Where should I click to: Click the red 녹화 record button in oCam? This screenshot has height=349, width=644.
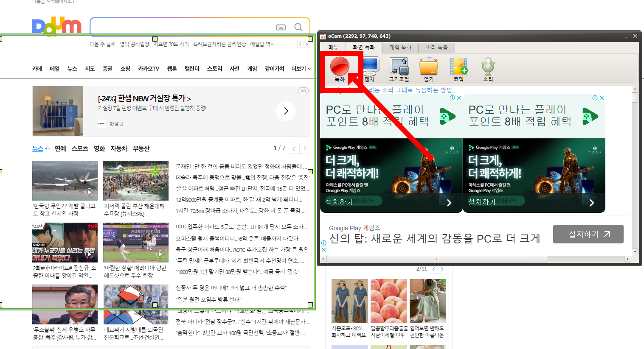[340, 67]
